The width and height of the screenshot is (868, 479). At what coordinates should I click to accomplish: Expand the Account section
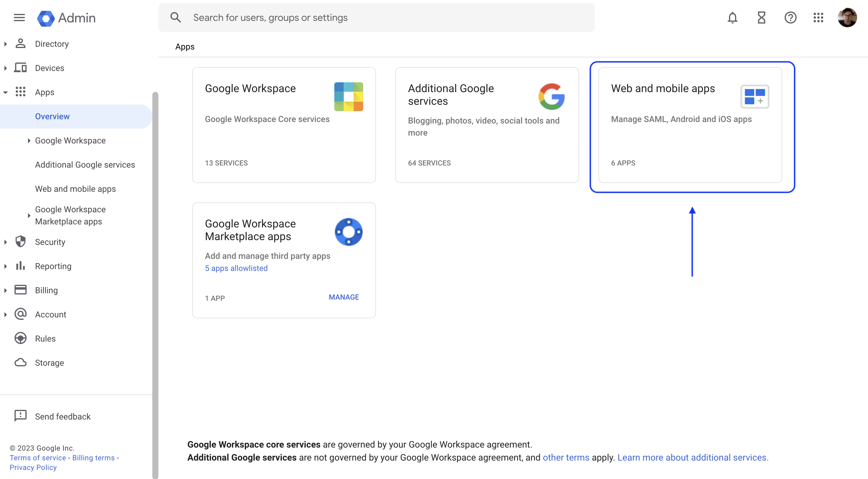(x=5, y=315)
